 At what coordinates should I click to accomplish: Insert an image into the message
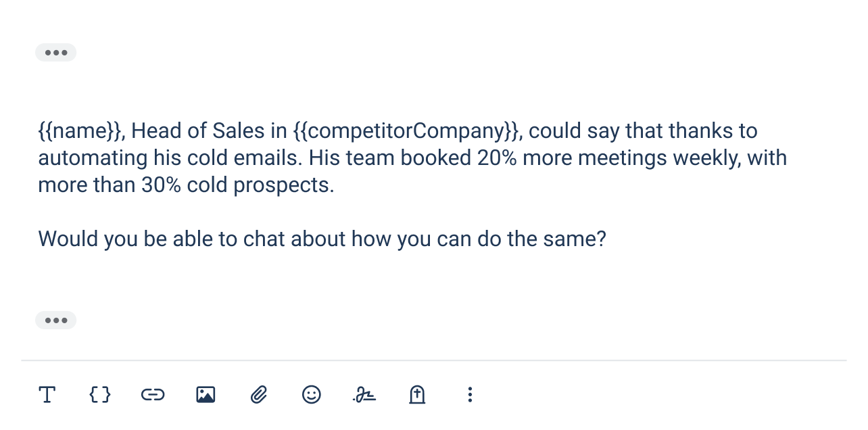(206, 395)
